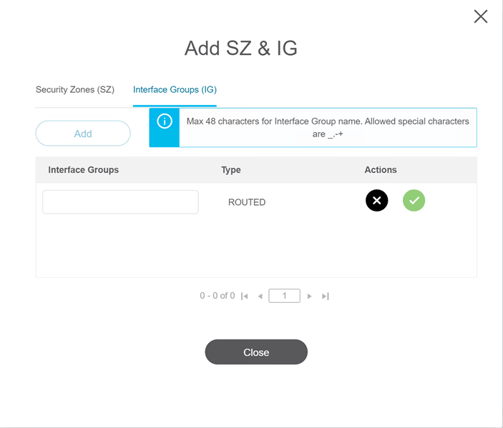This screenshot has width=503, height=428.
Task: Go to previous page arrow
Action: 260,296
